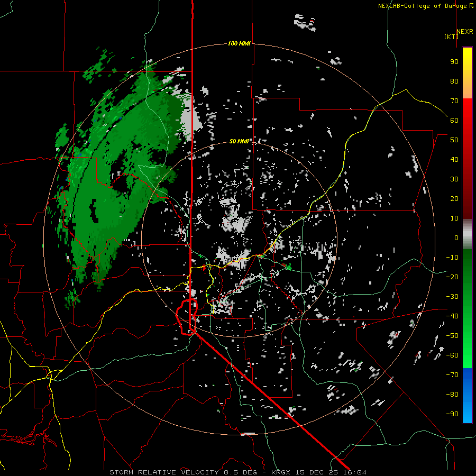Pick the gray zero-velocity segment of color bar
This screenshot has width=476, height=476.
click(x=467, y=234)
